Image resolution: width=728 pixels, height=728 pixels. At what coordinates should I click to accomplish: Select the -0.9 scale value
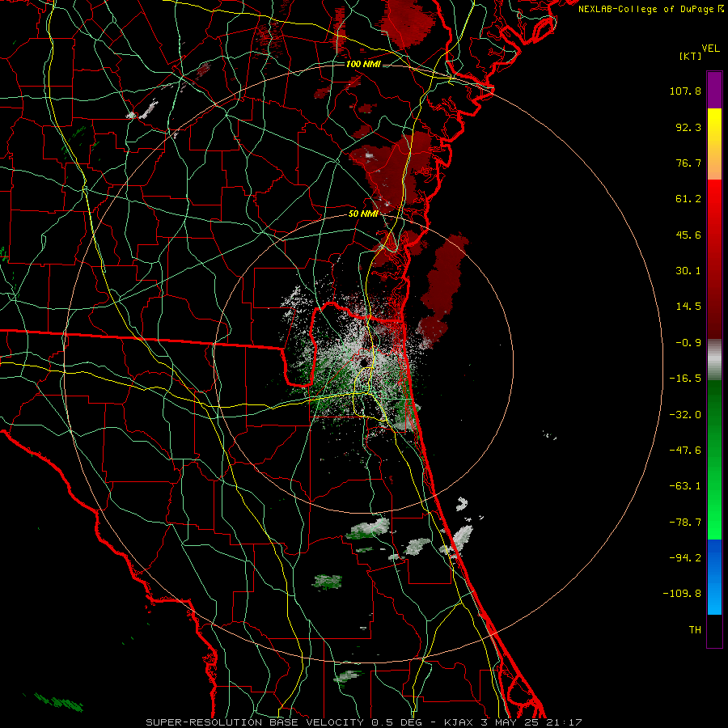(688, 343)
